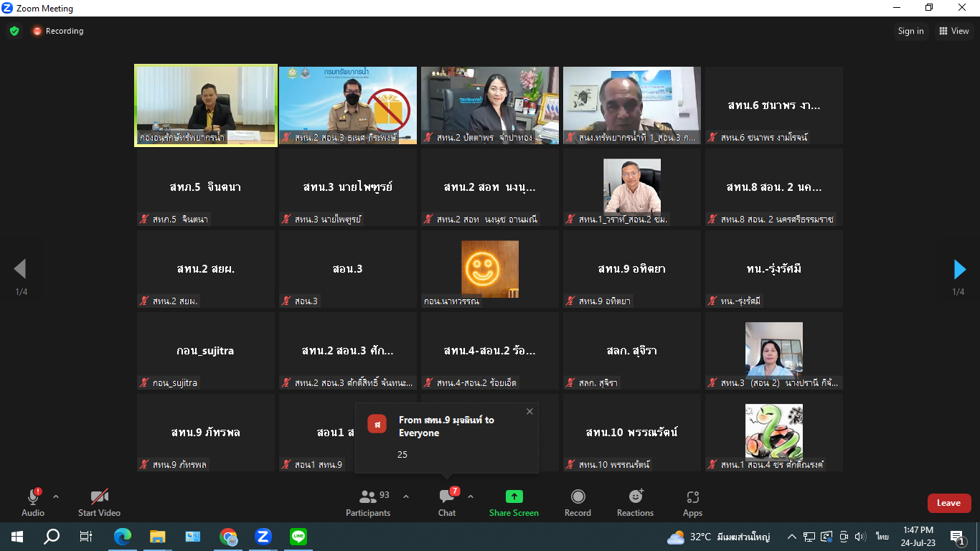Expand the Chat options chevron
This screenshot has width=980, height=551.
pyautogui.click(x=471, y=496)
